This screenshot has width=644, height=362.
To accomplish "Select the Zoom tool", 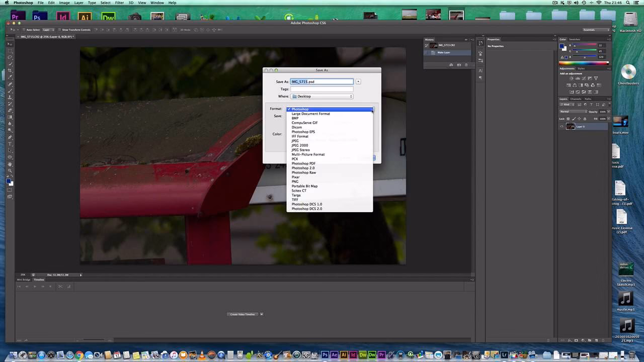I will 10,169.
